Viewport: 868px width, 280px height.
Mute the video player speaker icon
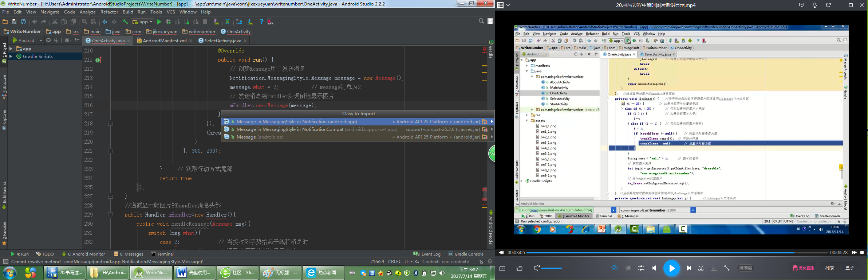point(537,268)
